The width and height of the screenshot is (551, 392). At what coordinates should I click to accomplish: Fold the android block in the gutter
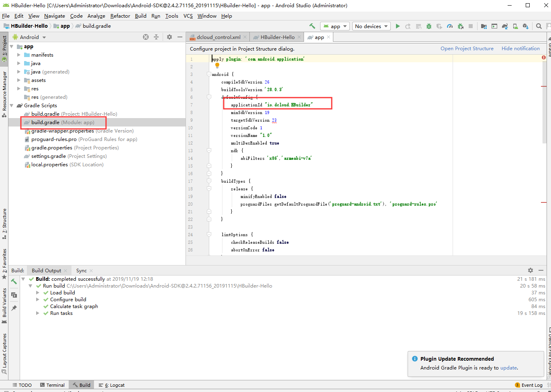209,74
